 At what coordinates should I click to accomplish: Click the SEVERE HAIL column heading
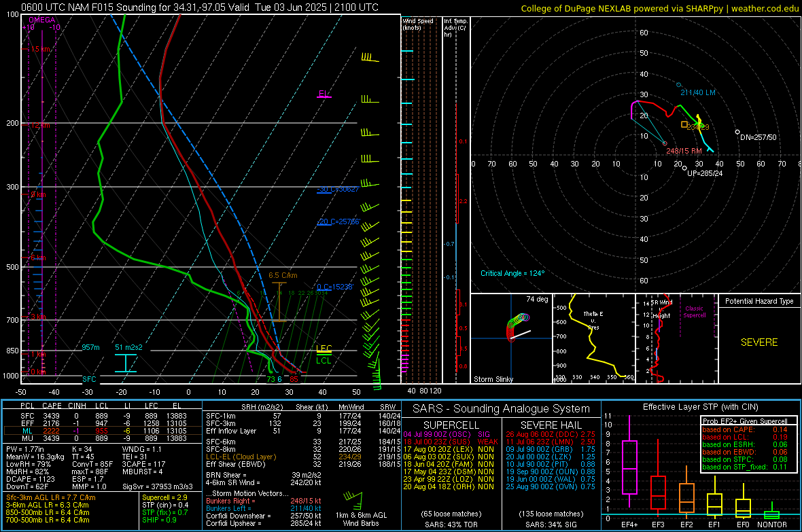(x=551, y=425)
